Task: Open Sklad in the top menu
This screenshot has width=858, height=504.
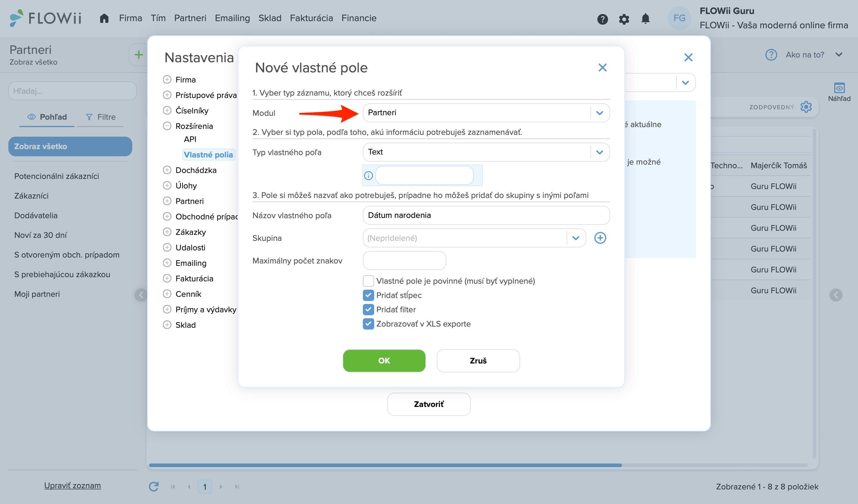Action: 270,18
